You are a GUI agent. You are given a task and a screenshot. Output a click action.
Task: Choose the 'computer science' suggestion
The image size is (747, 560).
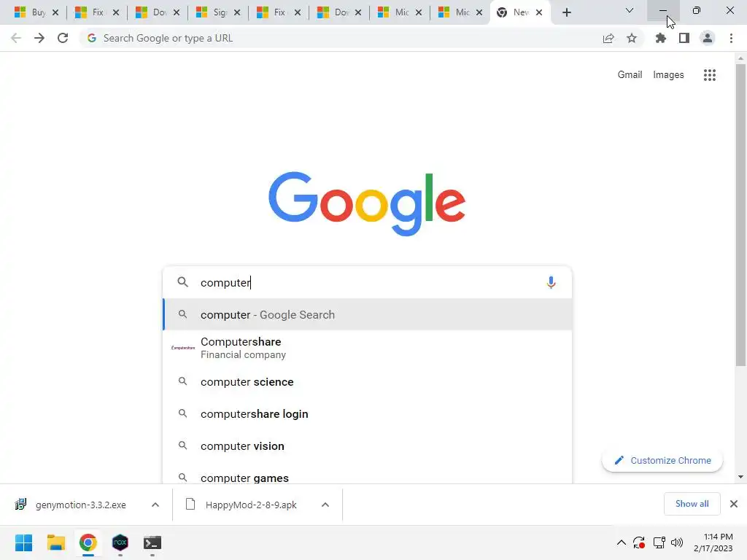pos(368,382)
